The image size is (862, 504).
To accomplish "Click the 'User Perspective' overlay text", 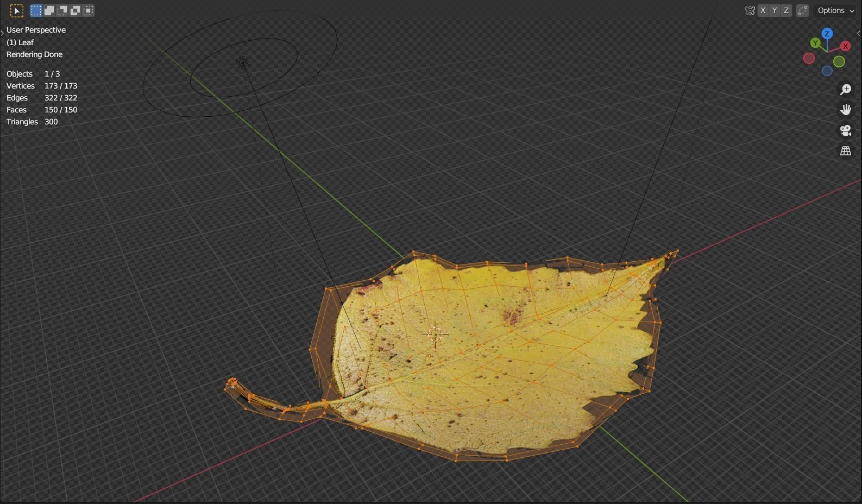I will click(x=36, y=30).
